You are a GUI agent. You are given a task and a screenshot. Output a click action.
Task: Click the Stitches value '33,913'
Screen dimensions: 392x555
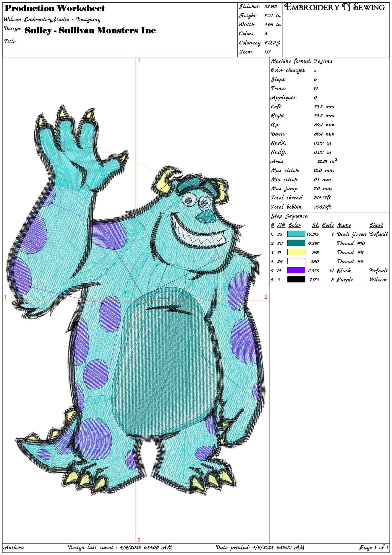click(271, 7)
